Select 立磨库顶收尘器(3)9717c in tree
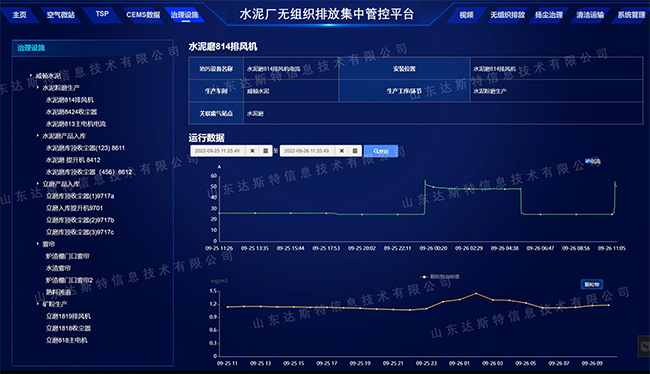This screenshot has width=650, height=374. click(x=80, y=232)
